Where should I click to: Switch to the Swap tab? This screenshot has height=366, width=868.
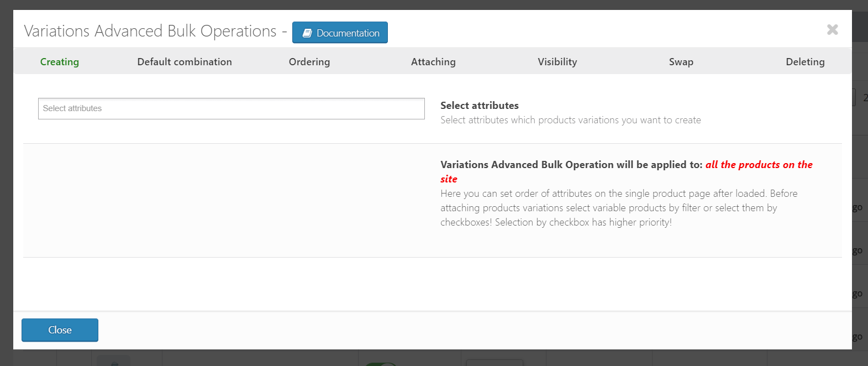[681, 62]
